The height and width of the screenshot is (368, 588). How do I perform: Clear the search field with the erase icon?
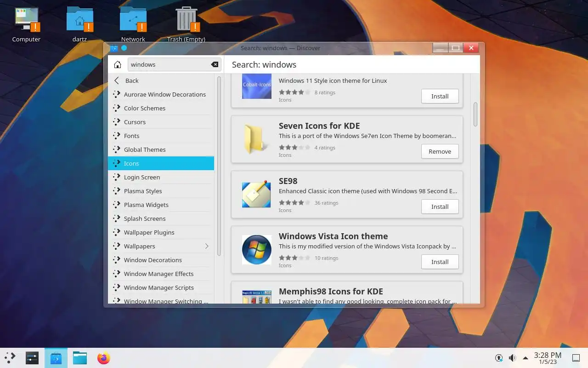coord(215,64)
